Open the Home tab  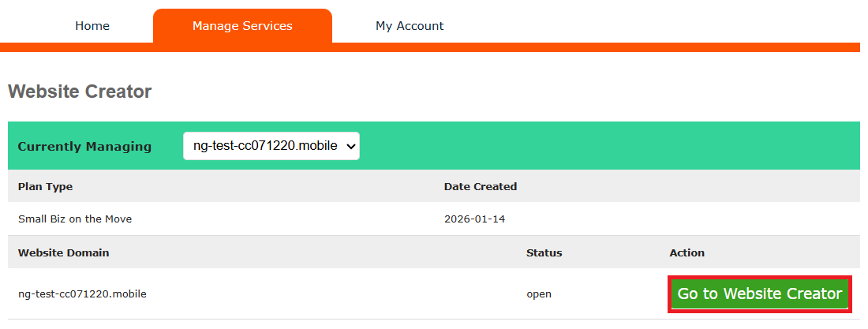[92, 26]
